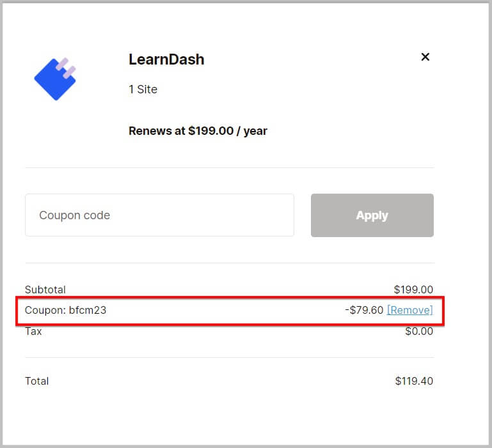492x448 pixels.
Task: Close the checkout modal with X
Action: [425, 57]
